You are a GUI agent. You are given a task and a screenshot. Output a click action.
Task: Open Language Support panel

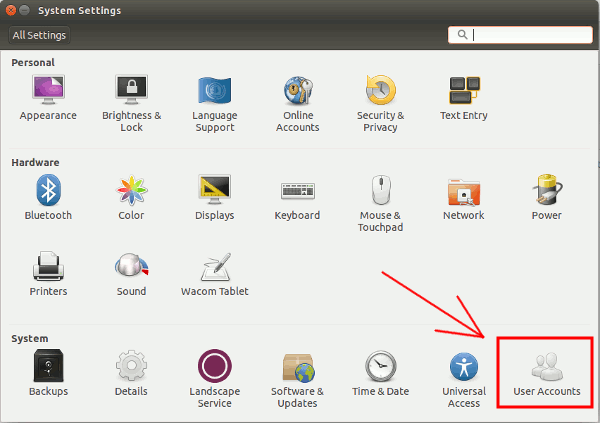pos(215,104)
